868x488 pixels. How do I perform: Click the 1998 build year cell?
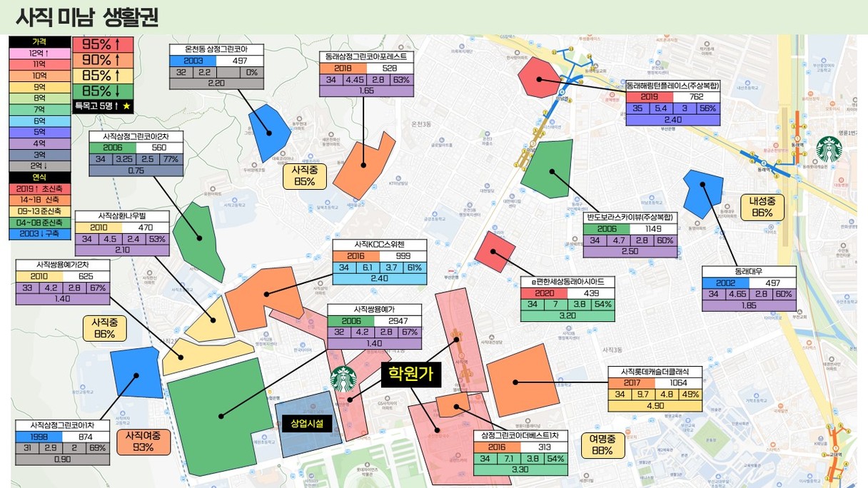click(x=39, y=437)
